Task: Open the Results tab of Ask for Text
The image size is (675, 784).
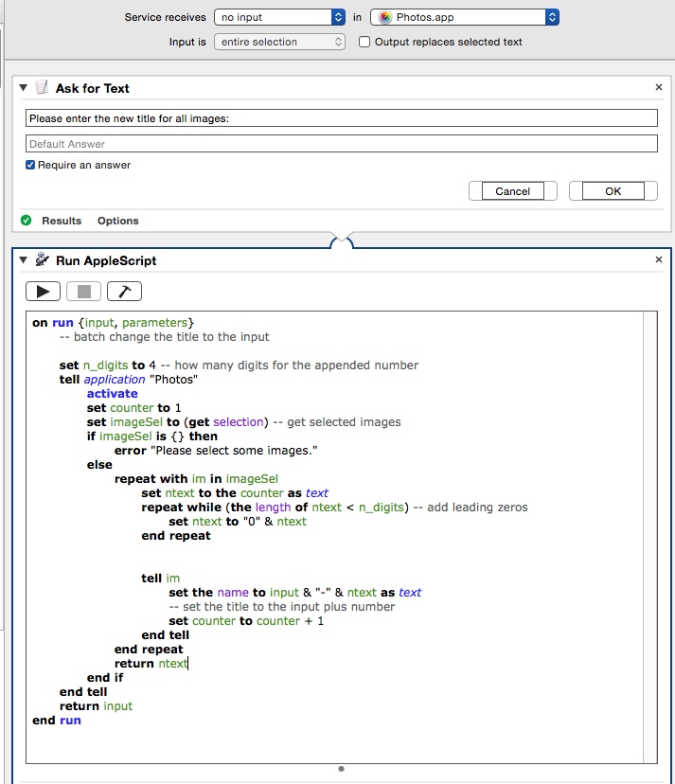Action: (62, 221)
